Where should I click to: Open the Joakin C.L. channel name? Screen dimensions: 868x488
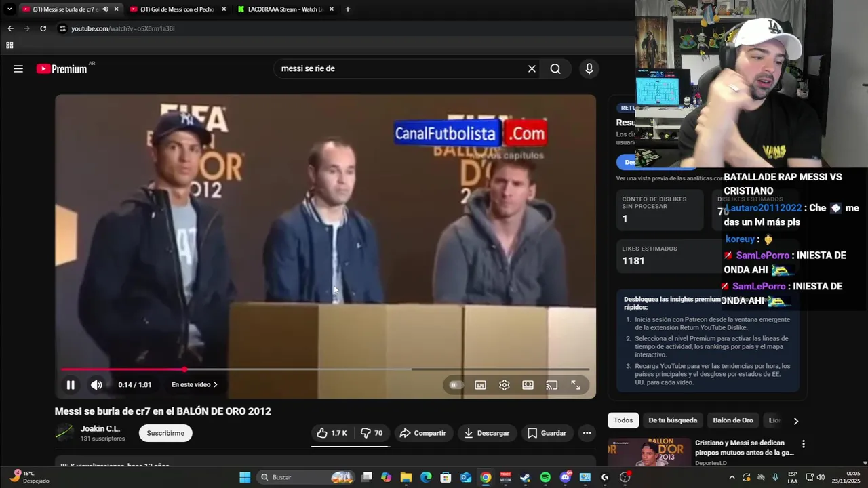point(100,429)
